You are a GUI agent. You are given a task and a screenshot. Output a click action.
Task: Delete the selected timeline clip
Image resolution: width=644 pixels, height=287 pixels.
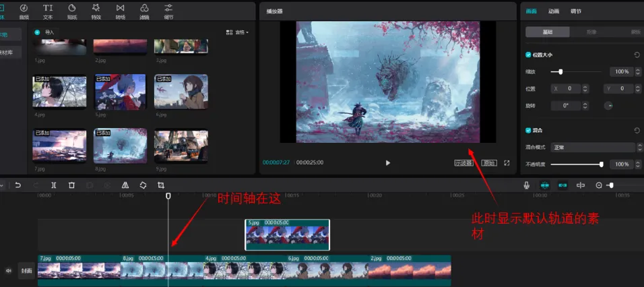tap(71, 185)
